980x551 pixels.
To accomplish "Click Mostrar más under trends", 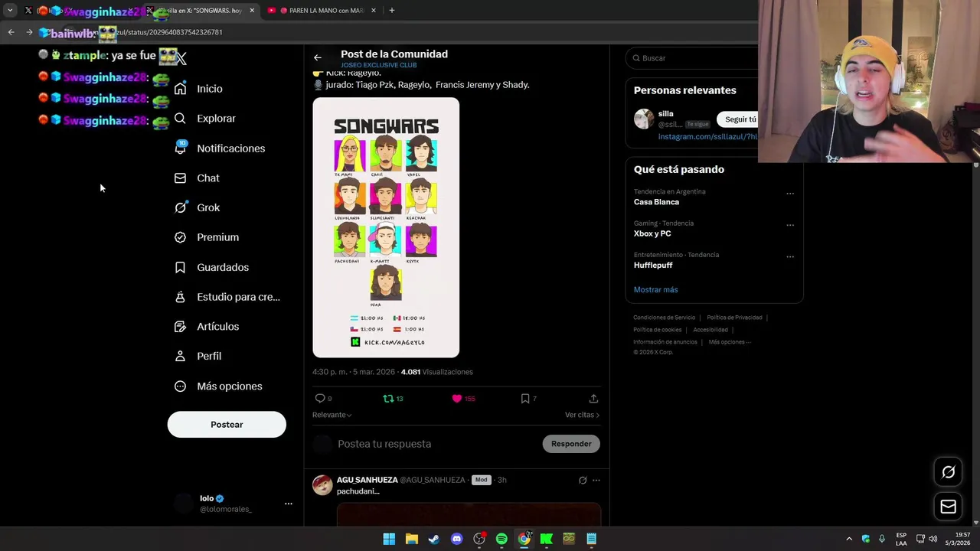I will click(x=655, y=290).
